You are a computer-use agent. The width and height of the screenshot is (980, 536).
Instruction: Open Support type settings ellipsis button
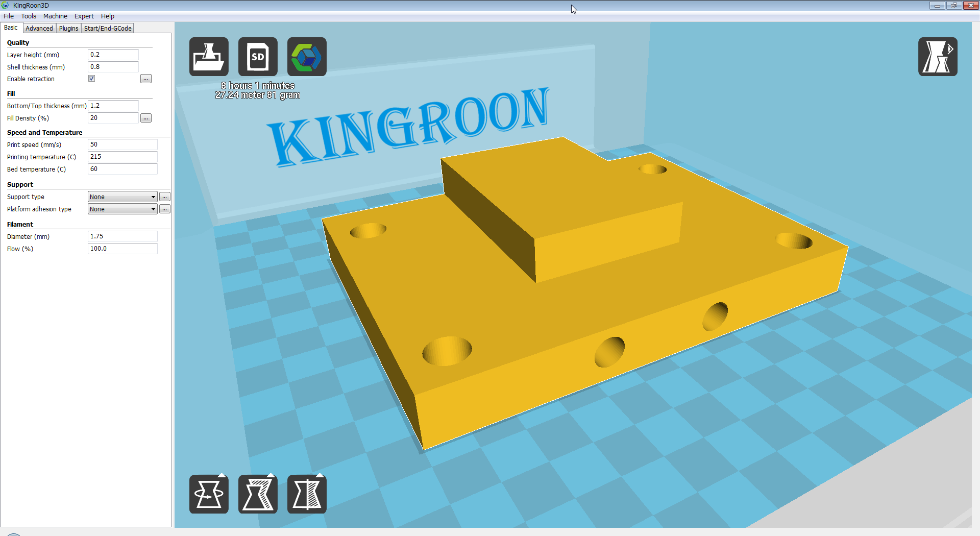(165, 197)
